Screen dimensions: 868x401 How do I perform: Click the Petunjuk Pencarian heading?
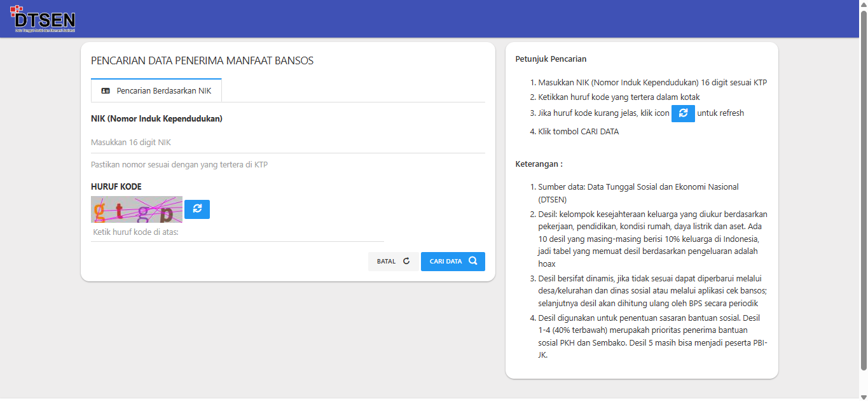[x=551, y=59]
